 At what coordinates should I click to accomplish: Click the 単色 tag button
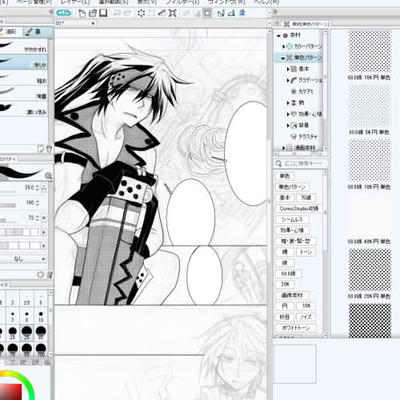284,176
